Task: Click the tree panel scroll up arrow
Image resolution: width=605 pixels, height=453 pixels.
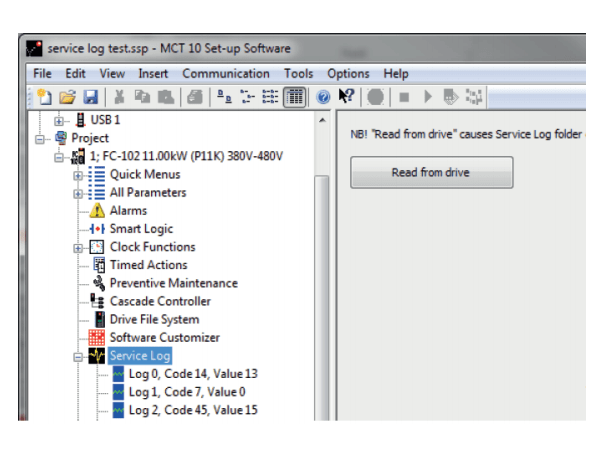Action: point(321,121)
